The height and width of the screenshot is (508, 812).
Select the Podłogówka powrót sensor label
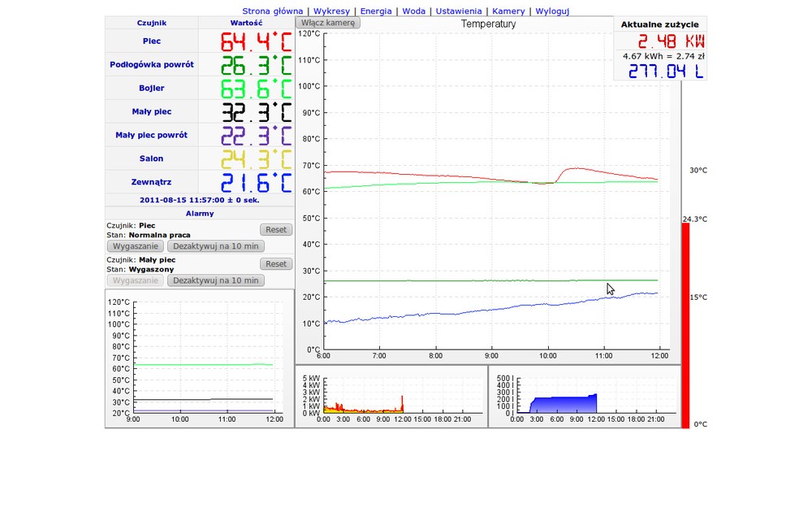point(152,64)
